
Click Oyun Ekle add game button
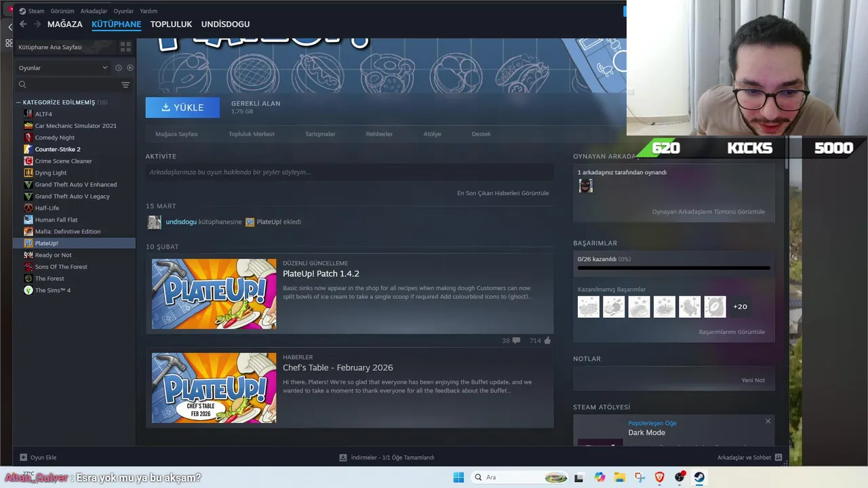(38, 457)
